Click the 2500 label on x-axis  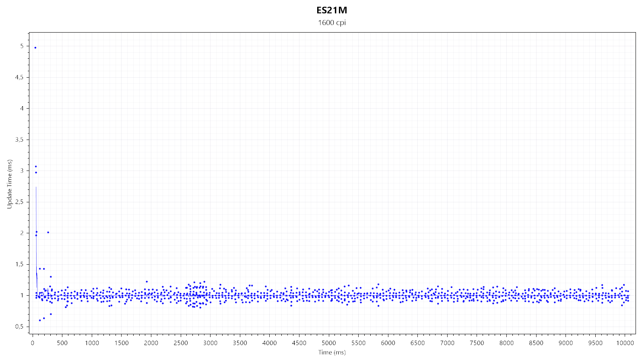click(181, 343)
